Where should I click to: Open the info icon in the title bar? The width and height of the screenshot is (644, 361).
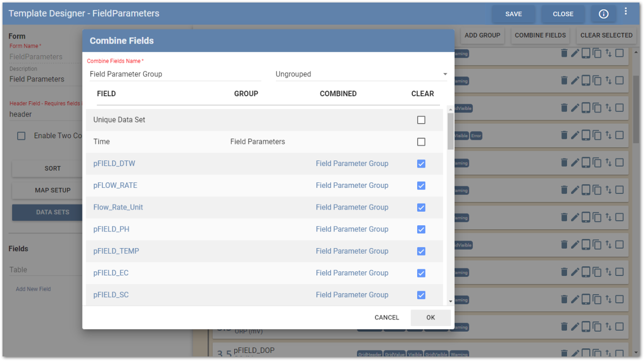(603, 14)
